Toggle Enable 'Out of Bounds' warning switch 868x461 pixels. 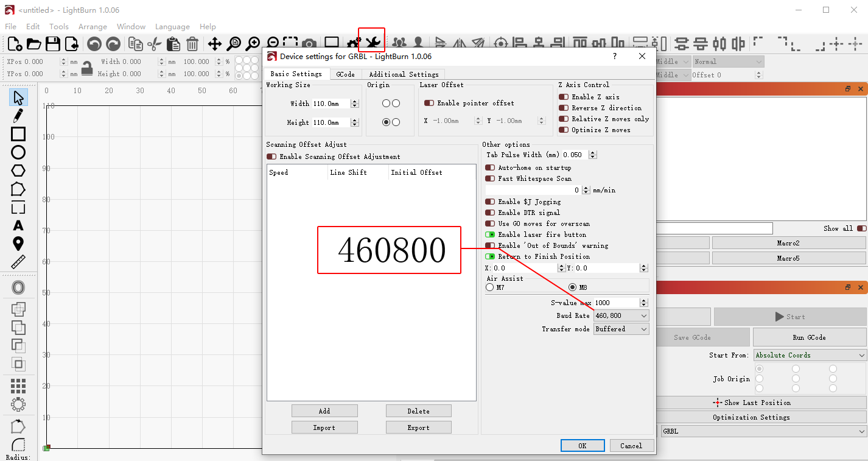point(490,245)
